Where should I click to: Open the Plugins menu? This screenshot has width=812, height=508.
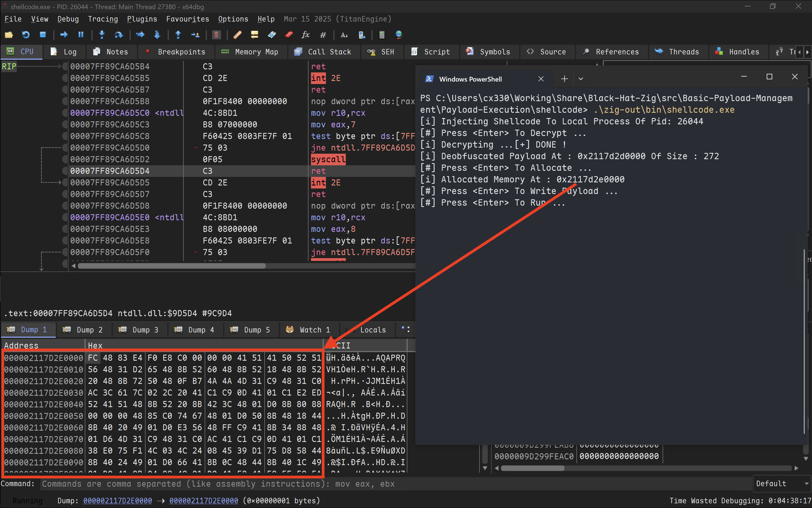point(142,19)
